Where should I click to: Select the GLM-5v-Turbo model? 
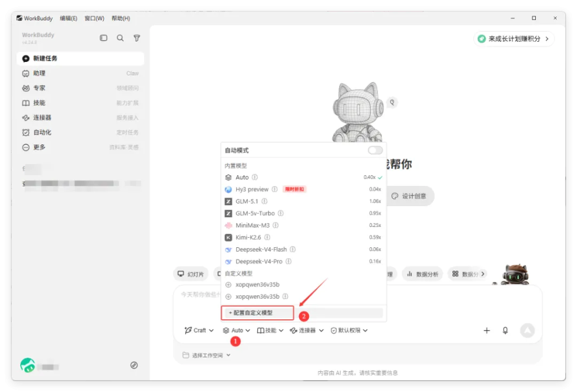(x=304, y=213)
